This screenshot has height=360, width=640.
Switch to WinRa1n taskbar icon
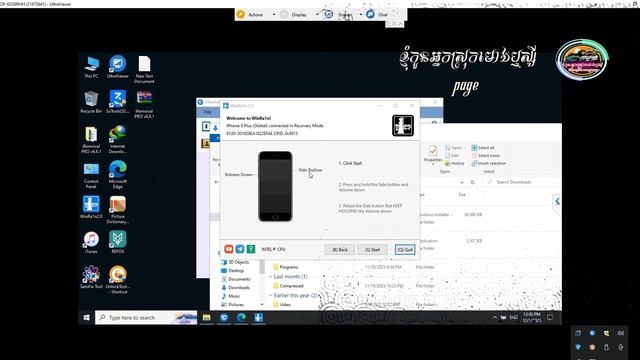tap(258, 318)
